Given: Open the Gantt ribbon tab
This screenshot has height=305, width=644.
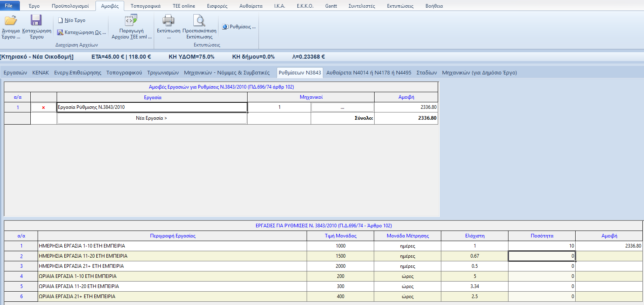Looking at the screenshot, I should tap(331, 6).
